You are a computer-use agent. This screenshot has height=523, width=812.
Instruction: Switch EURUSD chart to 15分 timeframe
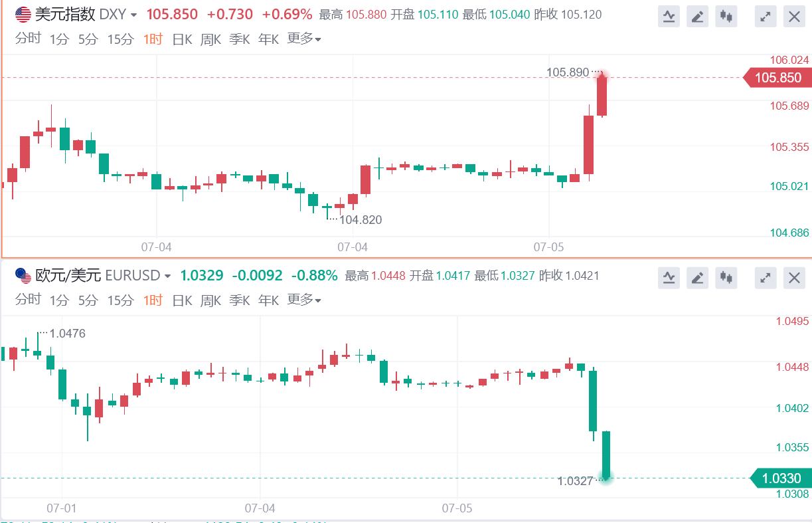click(x=120, y=300)
